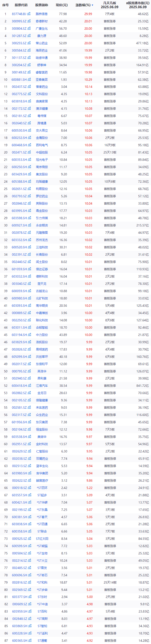Click the 序号 column header
The width and height of the screenshot is (151, 644).
pyautogui.click(x=5, y=5)
